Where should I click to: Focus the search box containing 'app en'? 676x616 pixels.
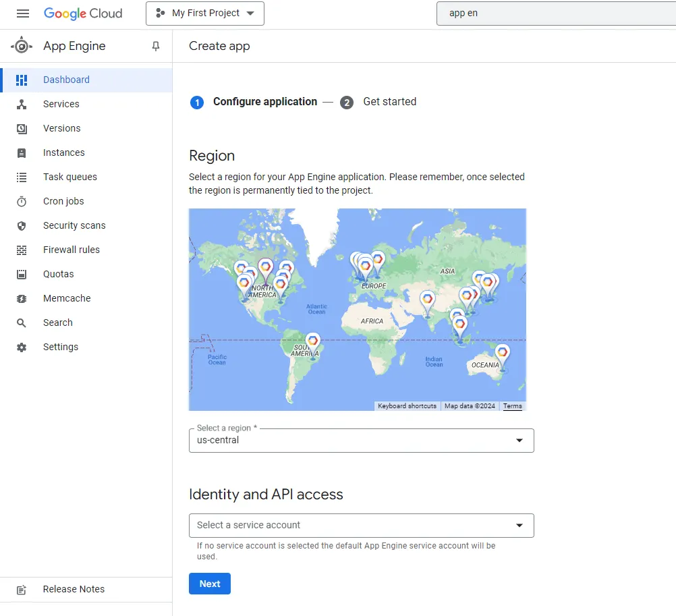[x=556, y=13]
